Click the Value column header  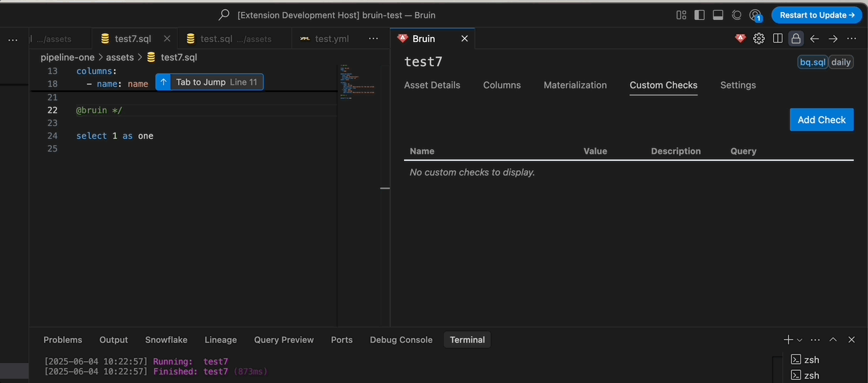595,151
